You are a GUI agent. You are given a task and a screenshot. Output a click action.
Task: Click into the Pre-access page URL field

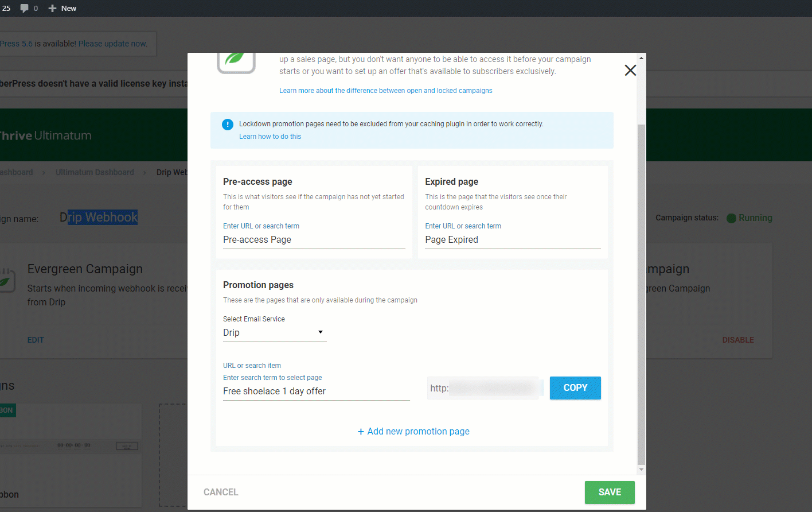click(314, 240)
